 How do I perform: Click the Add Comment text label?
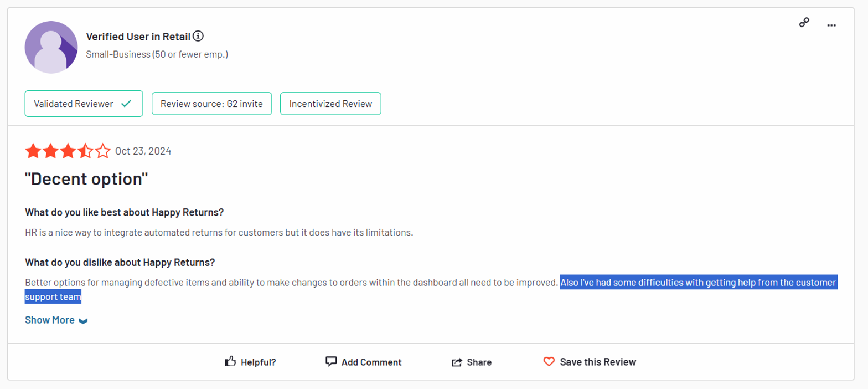(371, 362)
